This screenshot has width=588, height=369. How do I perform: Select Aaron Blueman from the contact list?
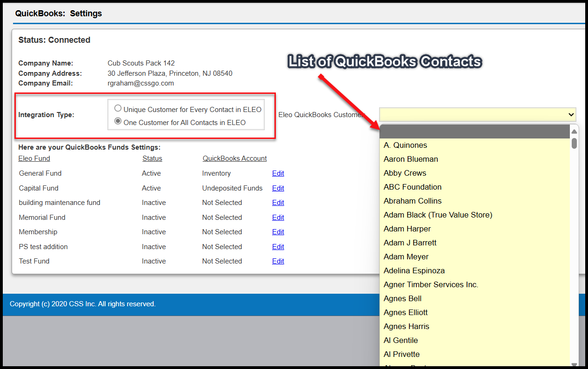(474, 159)
